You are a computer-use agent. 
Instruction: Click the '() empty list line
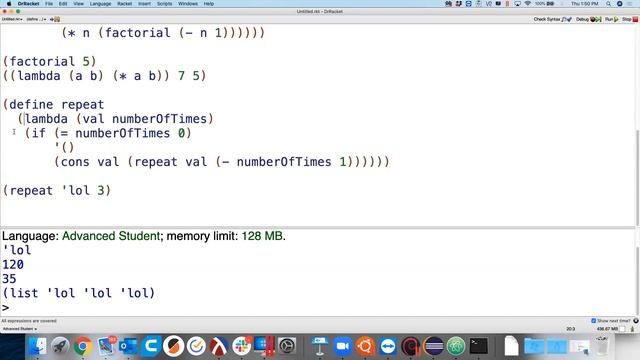coord(64,147)
